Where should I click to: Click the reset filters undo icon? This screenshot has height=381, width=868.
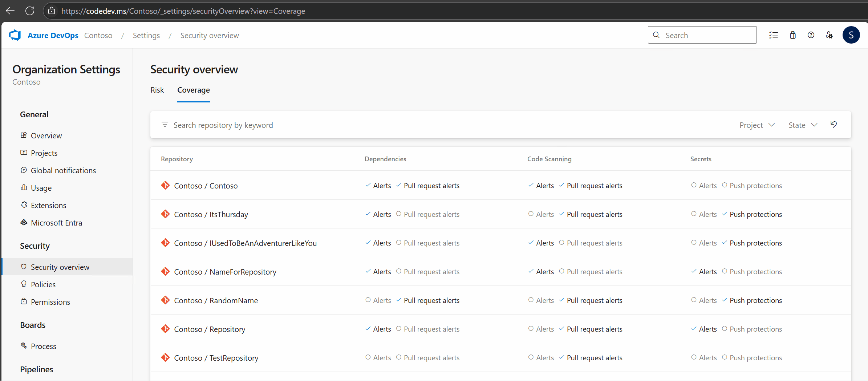click(834, 125)
